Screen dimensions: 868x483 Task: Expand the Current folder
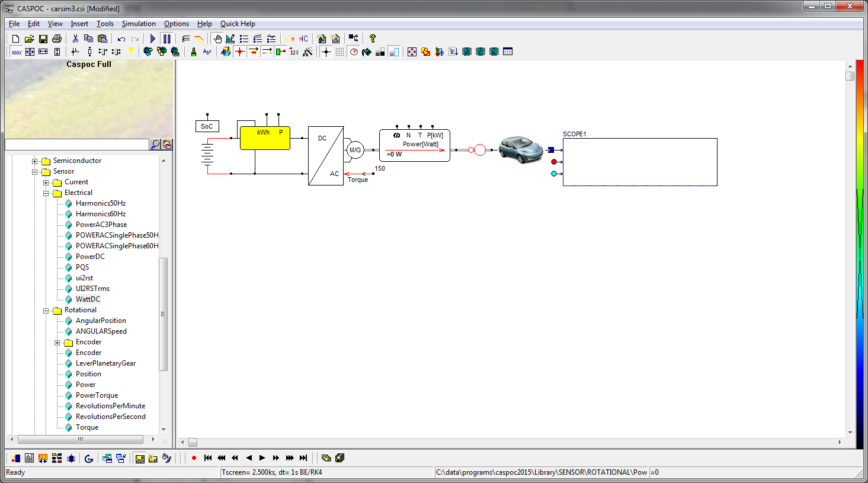pos(46,183)
